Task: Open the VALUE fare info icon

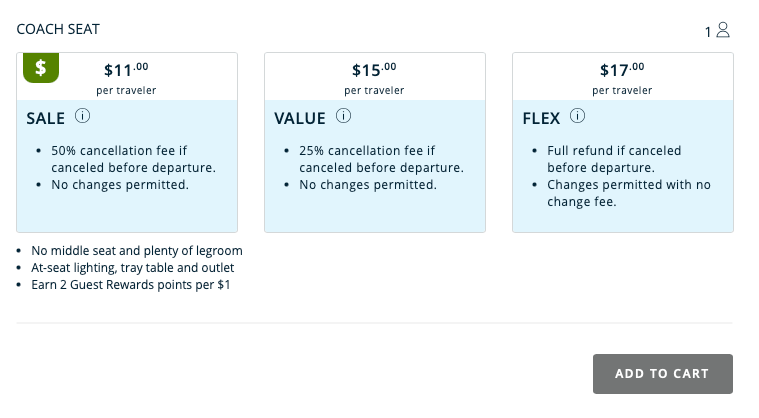Action: click(343, 117)
